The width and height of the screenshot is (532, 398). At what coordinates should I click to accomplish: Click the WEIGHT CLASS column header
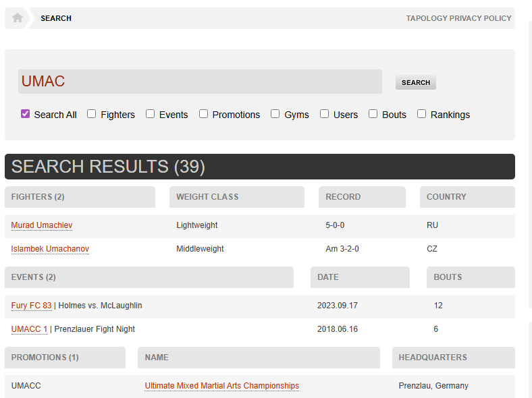point(237,197)
